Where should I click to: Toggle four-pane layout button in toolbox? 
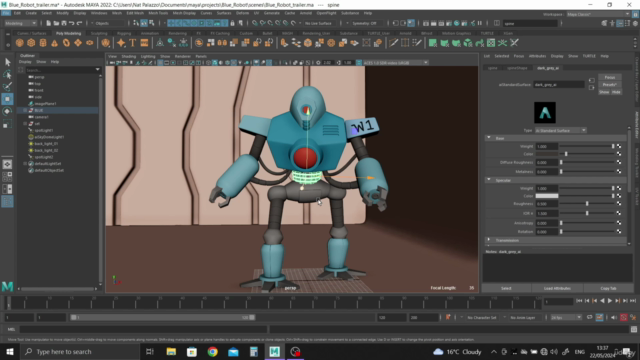click(7, 177)
